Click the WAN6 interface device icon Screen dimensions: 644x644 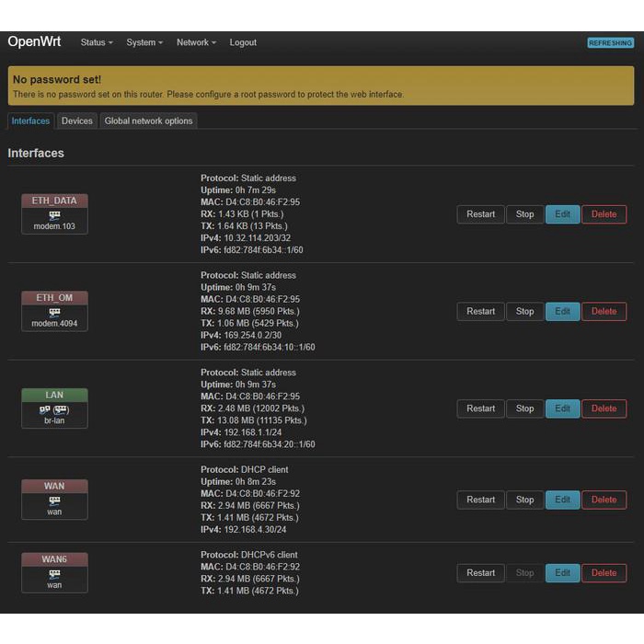click(x=54, y=573)
